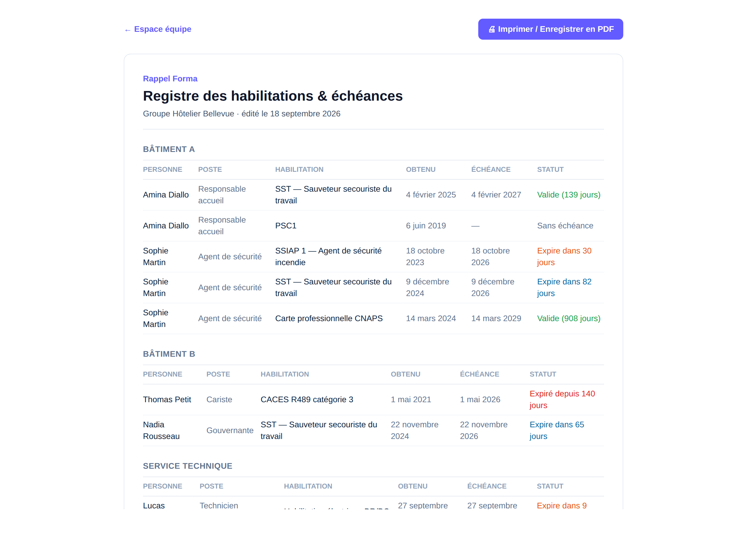The height and width of the screenshot is (560, 747).
Task: Click OBTENU column header in Service Technique
Action: tap(412, 486)
